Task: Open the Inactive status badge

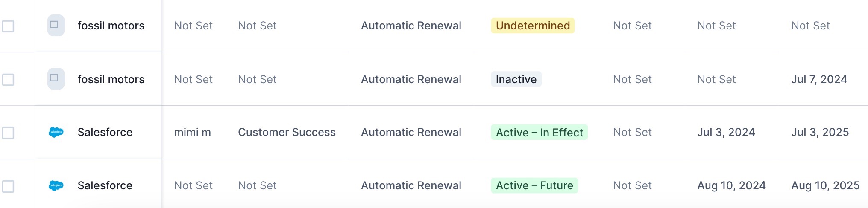Action: pos(516,79)
